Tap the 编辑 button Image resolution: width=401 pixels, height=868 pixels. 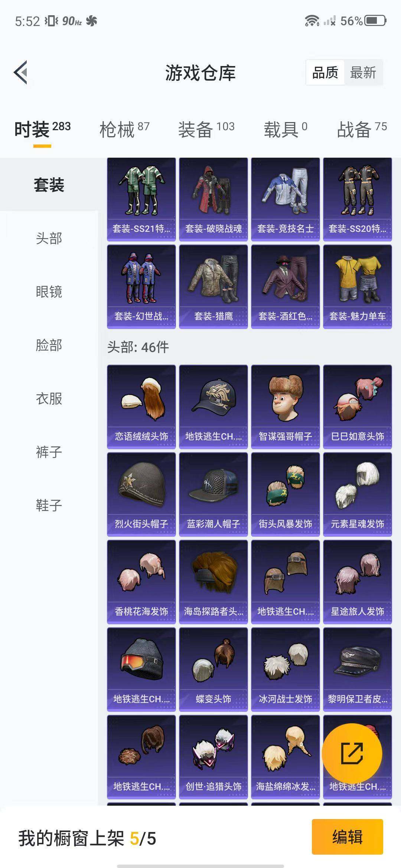coord(347,836)
